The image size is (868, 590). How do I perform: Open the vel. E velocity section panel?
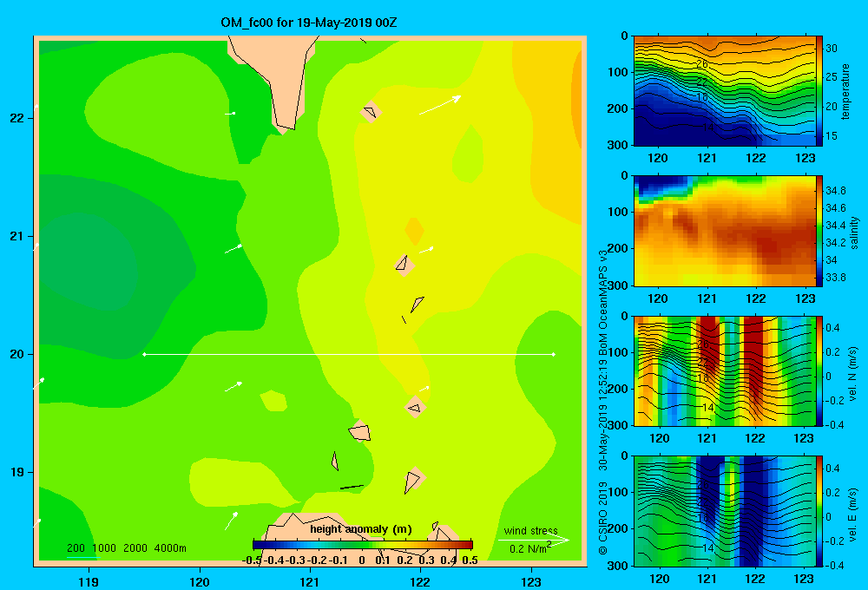point(724,511)
